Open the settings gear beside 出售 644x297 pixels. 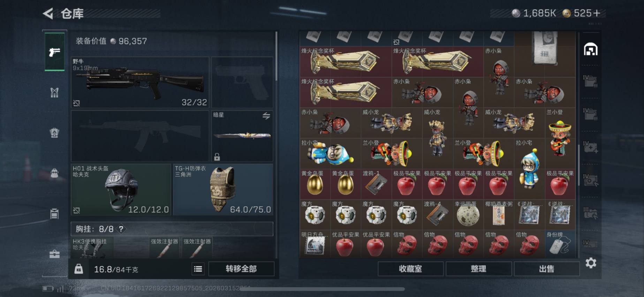pyautogui.click(x=591, y=263)
